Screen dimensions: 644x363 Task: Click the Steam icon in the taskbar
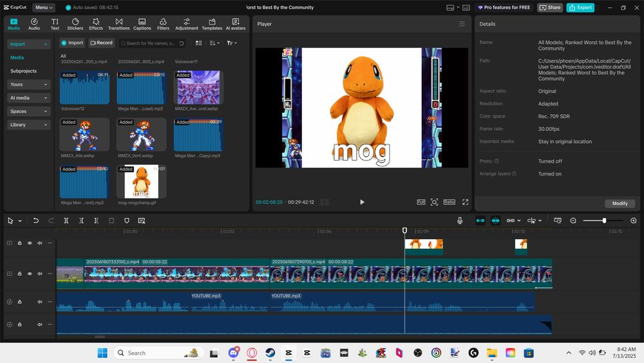(270, 353)
